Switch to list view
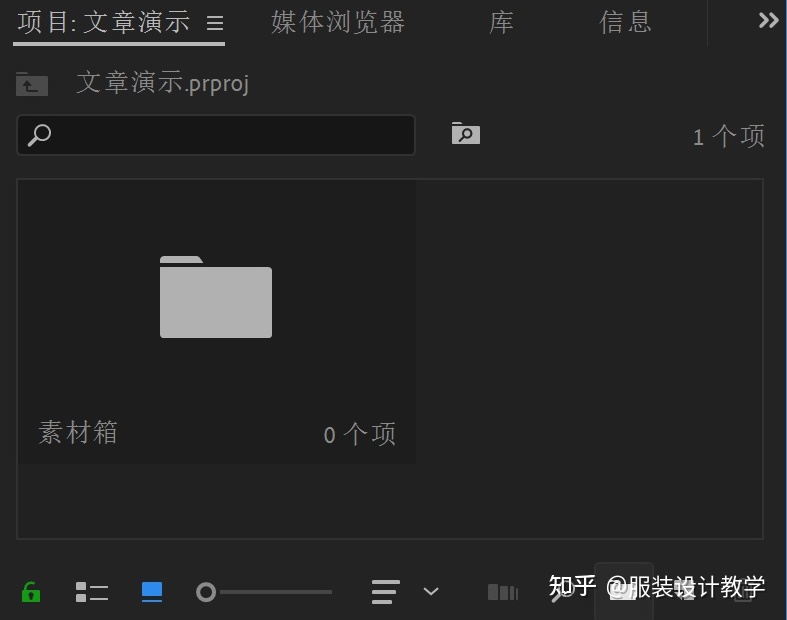Viewport: 787px width, 620px height. pos(92,592)
